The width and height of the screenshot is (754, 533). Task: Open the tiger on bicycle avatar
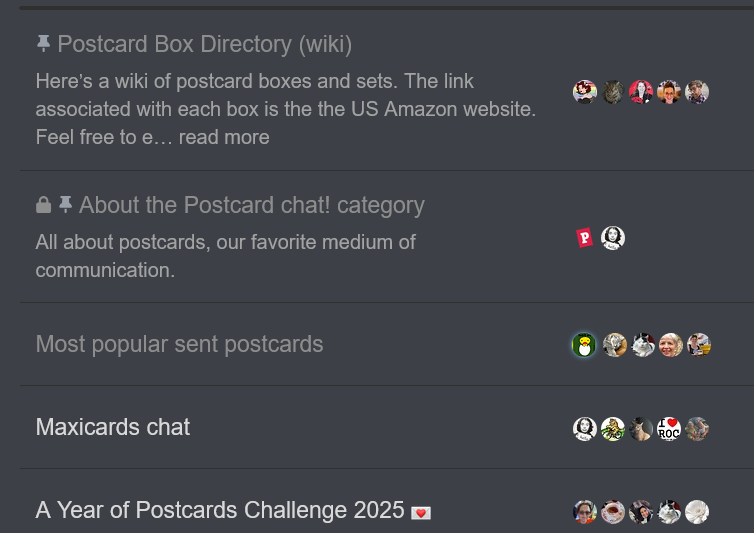(x=613, y=429)
